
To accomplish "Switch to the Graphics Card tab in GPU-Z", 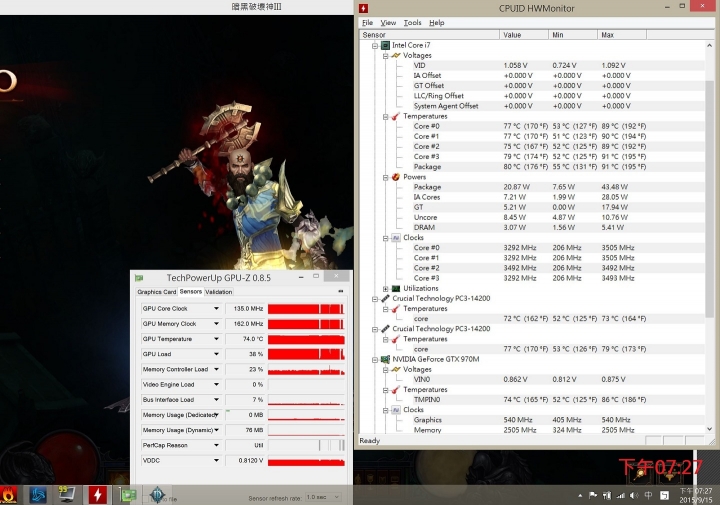I will coord(157,292).
